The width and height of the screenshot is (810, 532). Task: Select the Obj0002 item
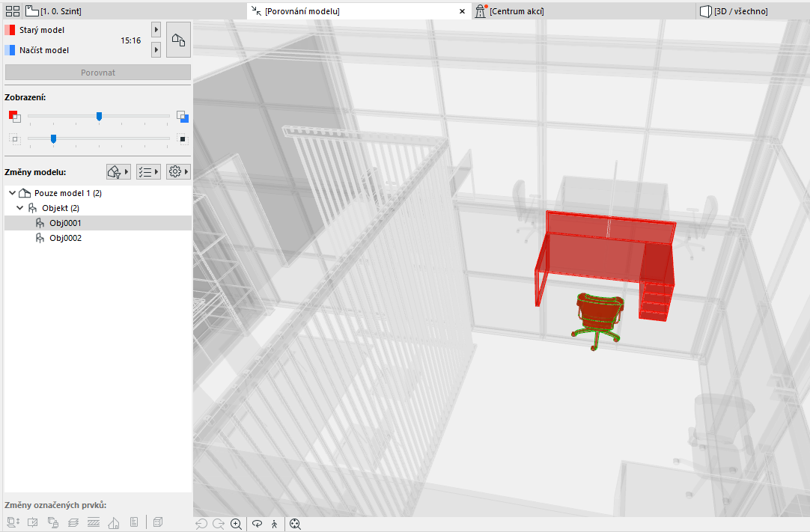click(x=97, y=238)
